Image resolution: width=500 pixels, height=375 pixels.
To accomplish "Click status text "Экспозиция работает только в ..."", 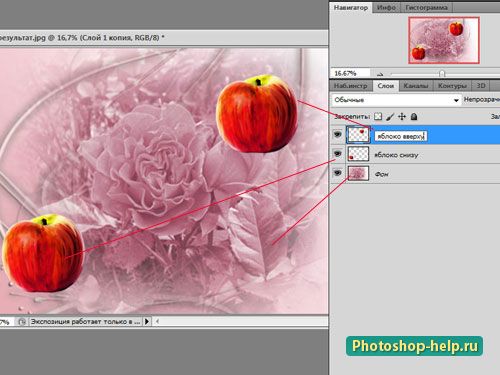I will 85,322.
